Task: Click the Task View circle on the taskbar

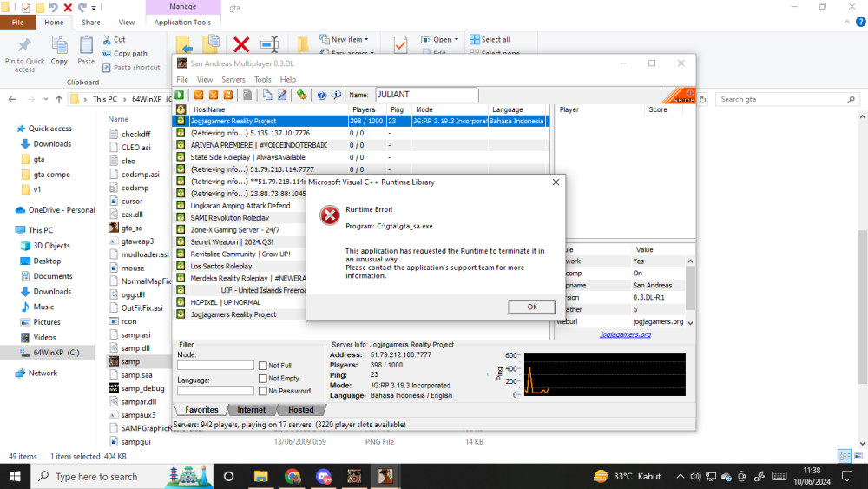Action: click(x=228, y=476)
